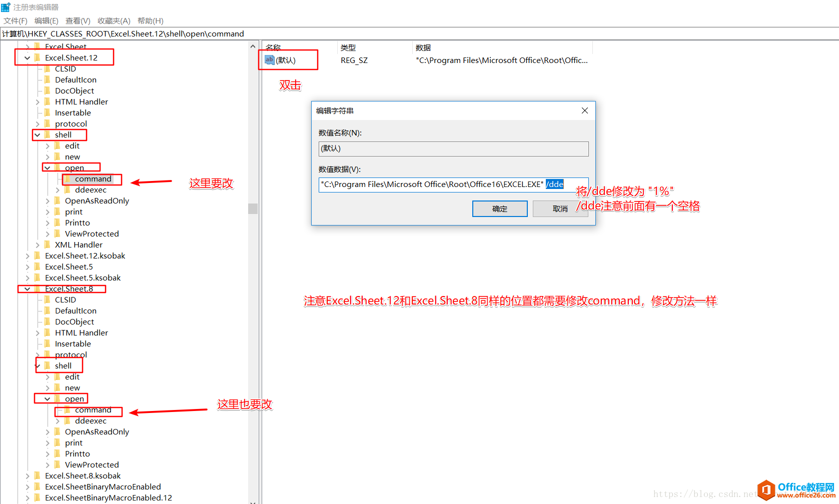The height and width of the screenshot is (504, 839).
Task: Select the DefaultIcon key under Excel.Sheet.8
Action: (76, 311)
